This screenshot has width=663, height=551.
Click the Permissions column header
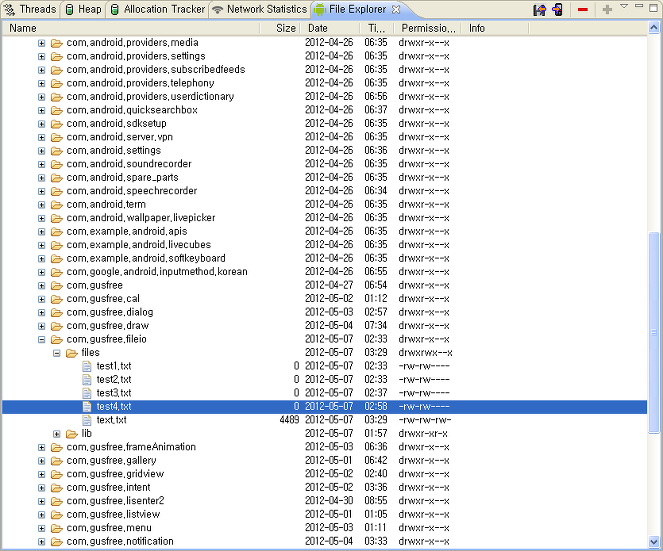427,28
